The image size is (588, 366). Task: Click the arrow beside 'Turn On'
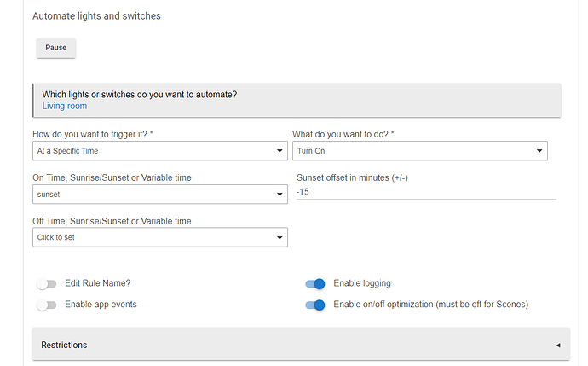pos(539,152)
